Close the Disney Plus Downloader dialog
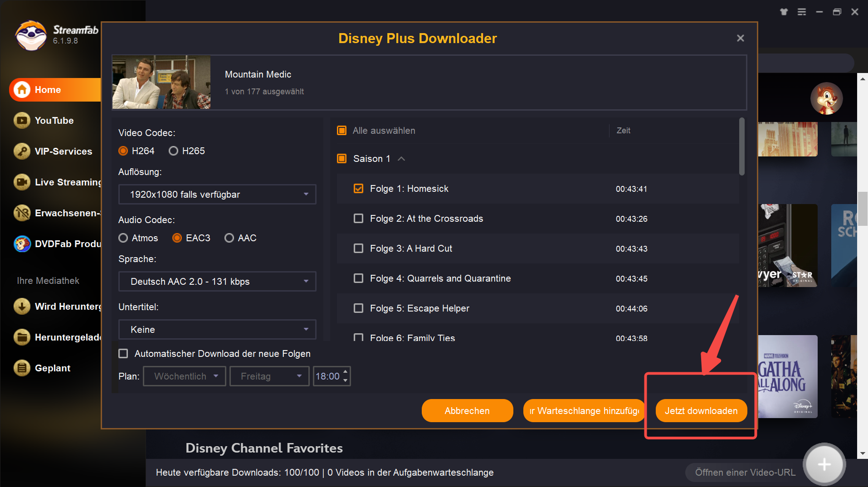Viewport: 868px width, 487px height. click(x=741, y=38)
